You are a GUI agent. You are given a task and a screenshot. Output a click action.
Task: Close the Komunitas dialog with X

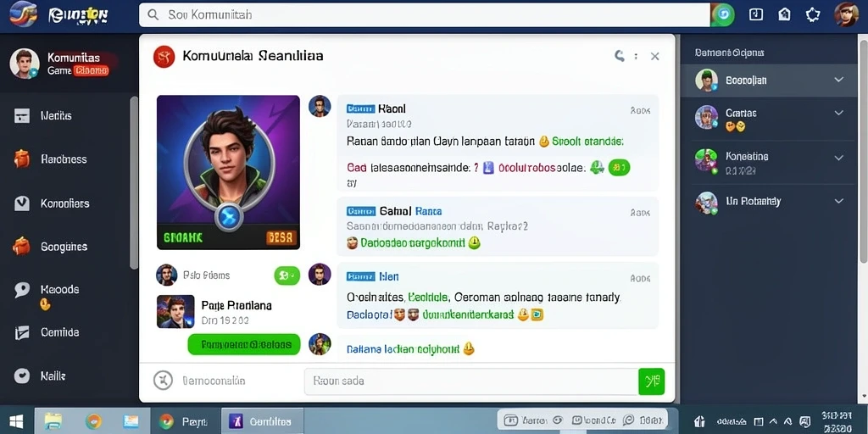coord(655,56)
